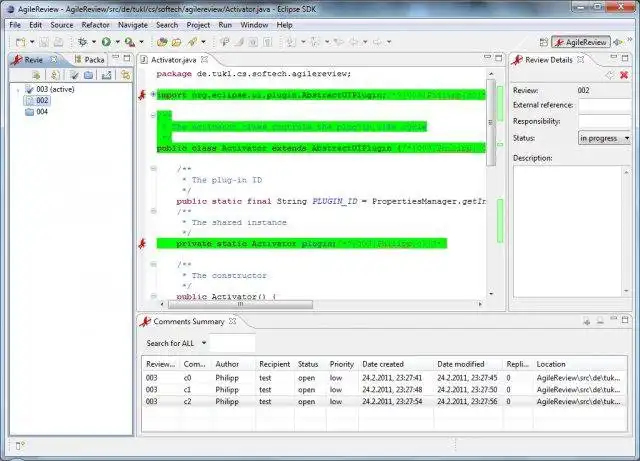Open the Source menu
This screenshot has height=461, width=640.
click(62, 25)
